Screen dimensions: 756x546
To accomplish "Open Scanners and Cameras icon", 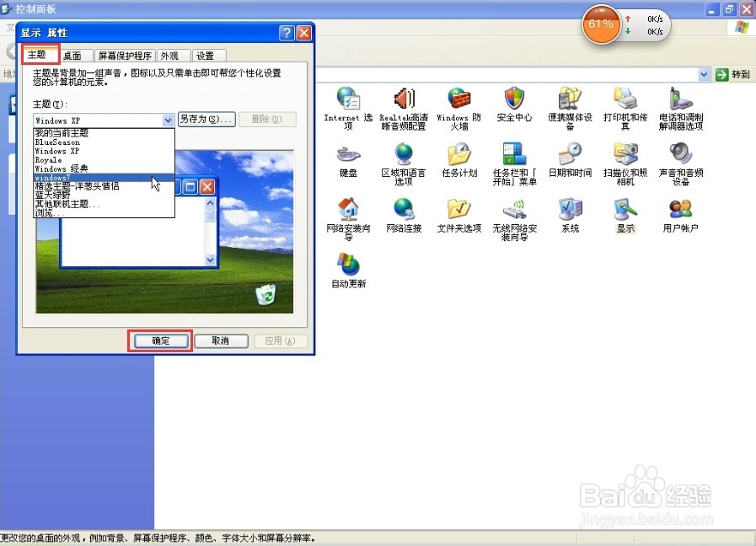I will pos(625,154).
